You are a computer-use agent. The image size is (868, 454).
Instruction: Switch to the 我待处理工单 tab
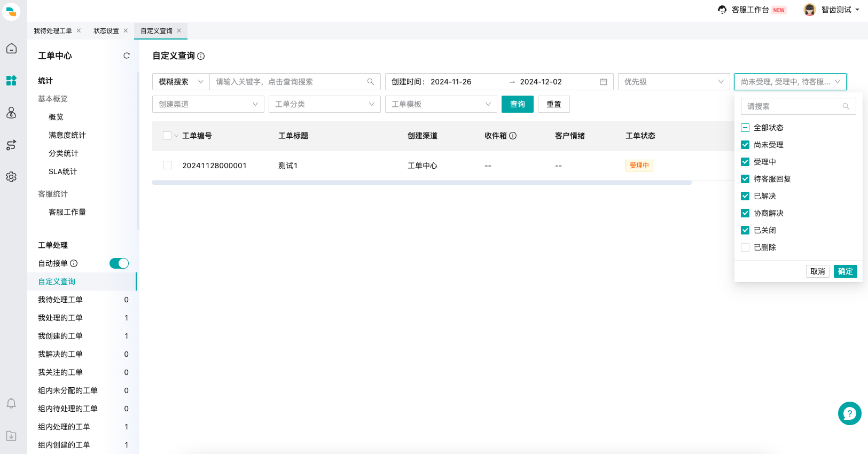52,30
